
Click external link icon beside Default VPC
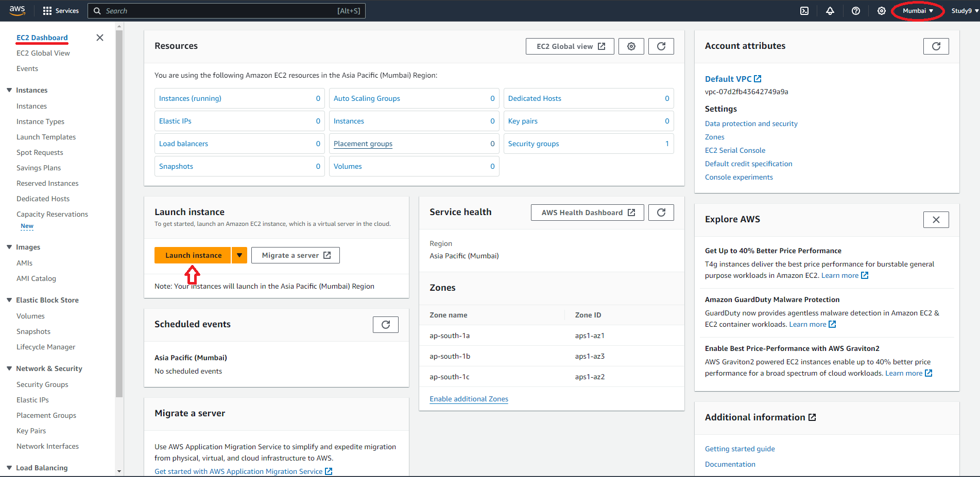click(758, 79)
